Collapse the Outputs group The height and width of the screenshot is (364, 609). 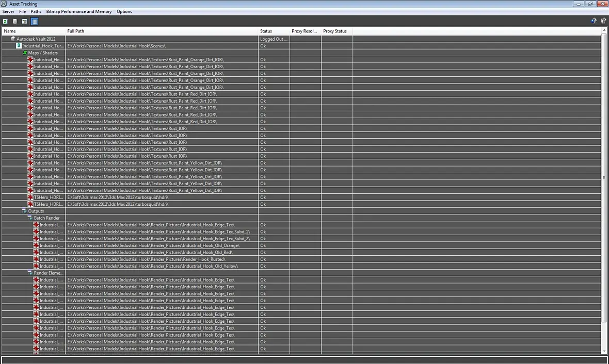(x=24, y=211)
